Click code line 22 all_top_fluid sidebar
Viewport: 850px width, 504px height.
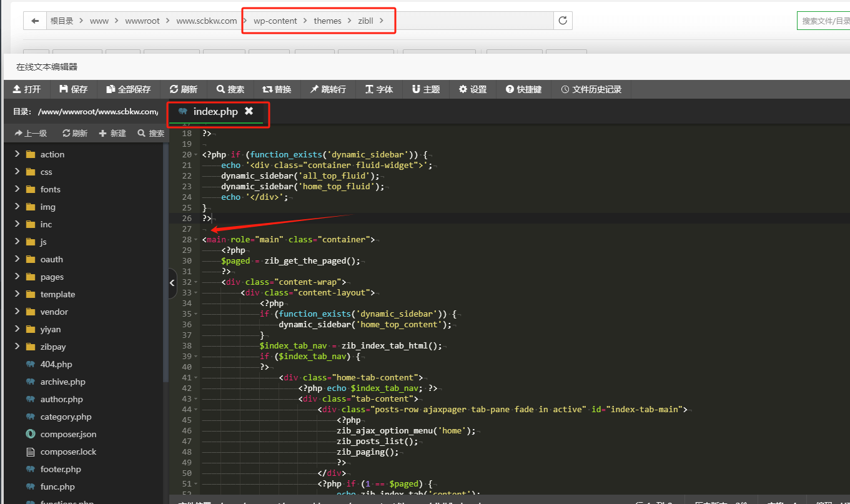click(300, 175)
